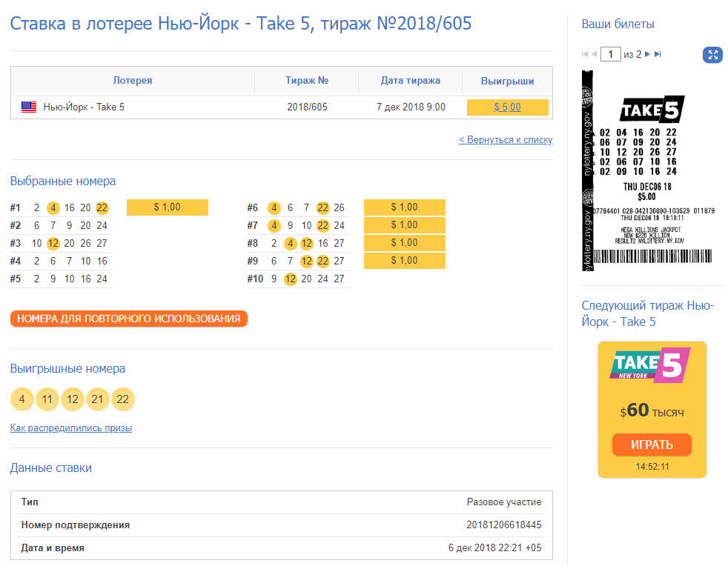The image size is (728, 566).
Task: Select winning number ball 4
Action: 21,399
